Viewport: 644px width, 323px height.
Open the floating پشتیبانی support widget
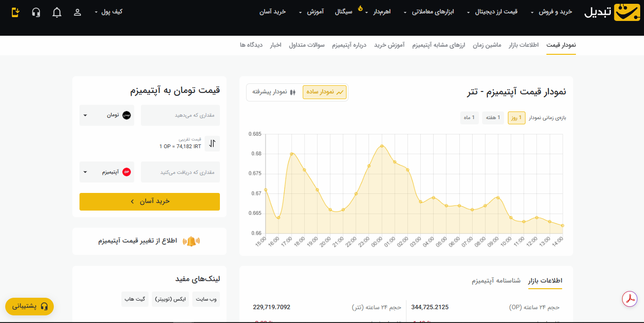pyautogui.click(x=30, y=307)
